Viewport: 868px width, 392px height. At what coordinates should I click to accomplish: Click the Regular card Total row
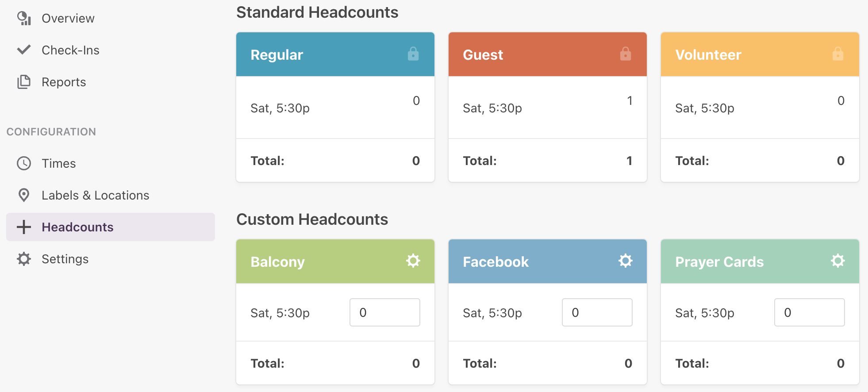click(x=335, y=161)
